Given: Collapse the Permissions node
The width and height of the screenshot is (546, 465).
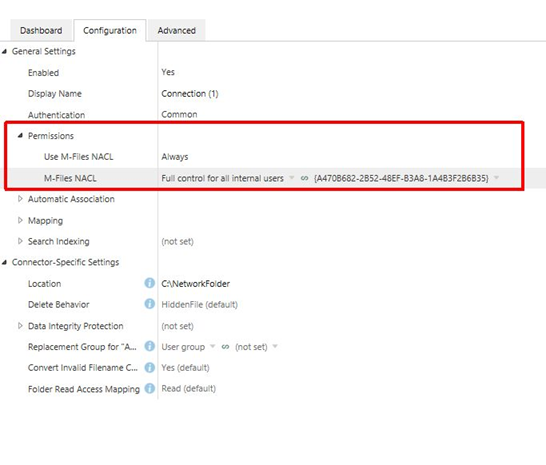Looking at the screenshot, I should (x=20, y=135).
